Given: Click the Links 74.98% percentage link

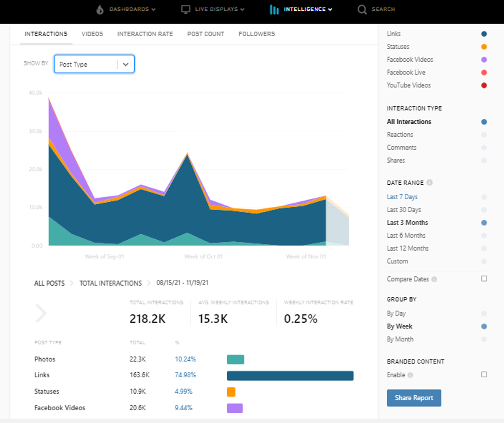Looking at the screenshot, I should coord(185,375).
